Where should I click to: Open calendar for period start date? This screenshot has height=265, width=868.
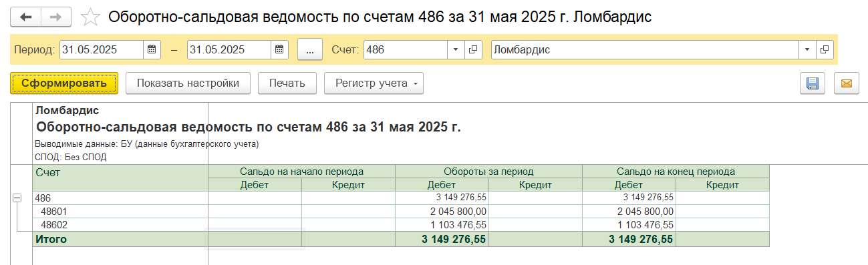[x=152, y=50]
